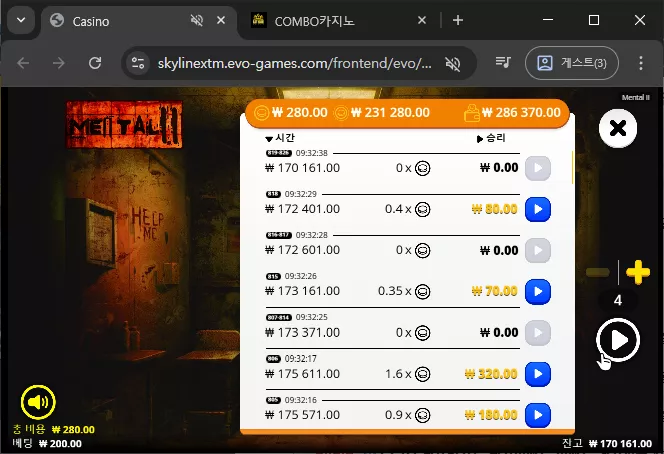Decrease the autoplay count with the minus
This screenshot has height=454, width=664.
pos(598,272)
